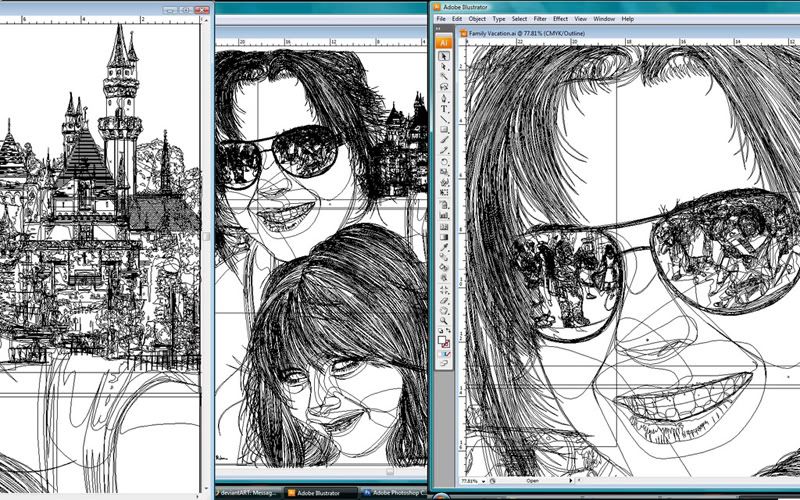Open the Filter menu

[x=540, y=19]
